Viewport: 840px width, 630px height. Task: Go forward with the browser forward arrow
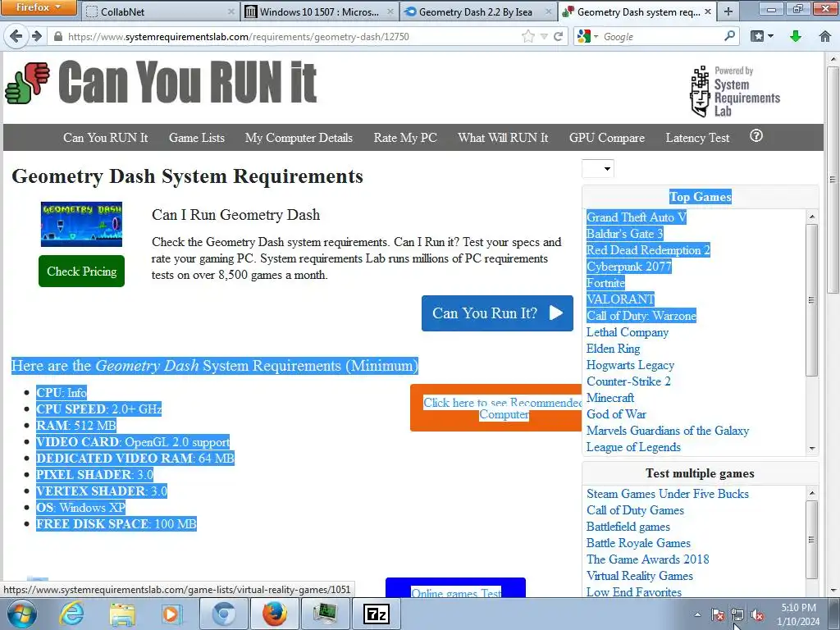(36, 36)
